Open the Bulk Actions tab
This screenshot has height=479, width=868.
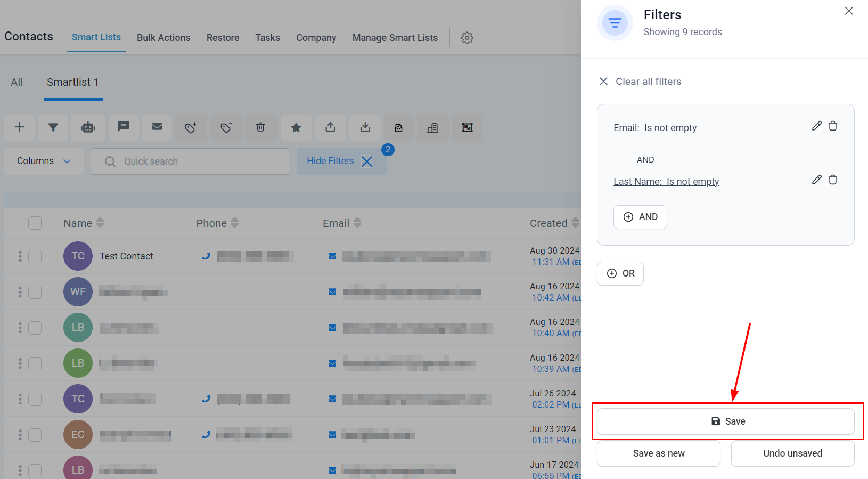(163, 38)
